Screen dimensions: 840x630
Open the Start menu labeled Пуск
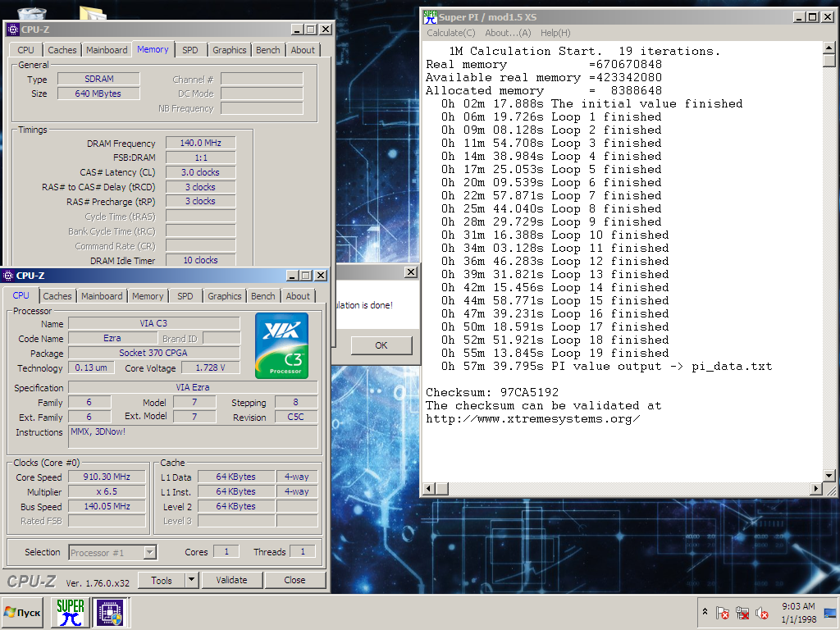[x=22, y=612]
